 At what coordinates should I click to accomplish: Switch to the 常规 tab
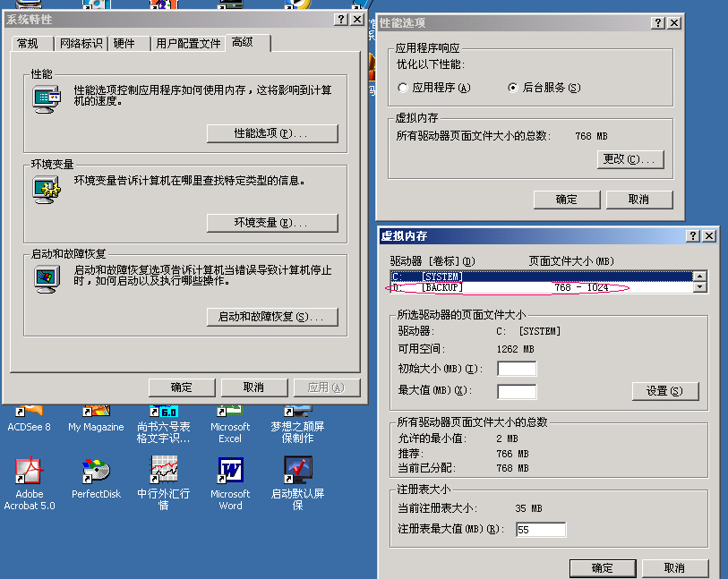[x=32, y=44]
